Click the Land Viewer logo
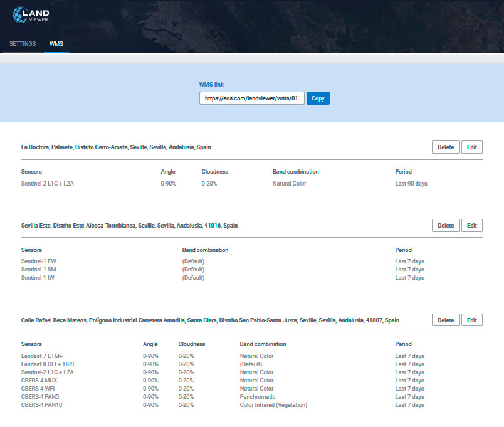The width and height of the screenshot is (504, 427). [31, 15]
